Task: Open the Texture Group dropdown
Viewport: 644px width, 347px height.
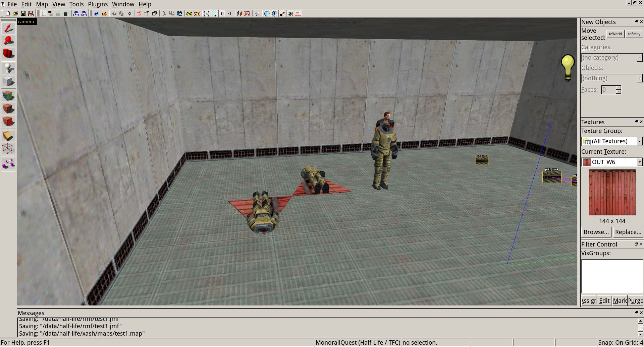Action: [612, 141]
